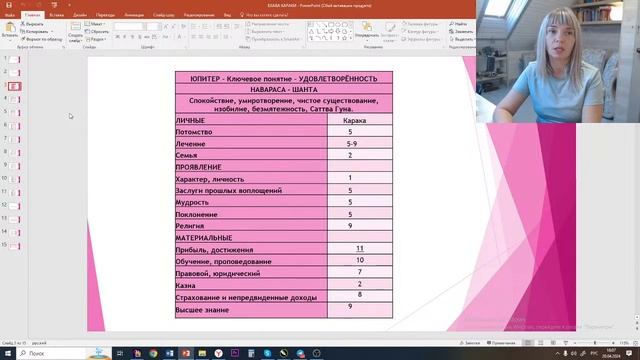This screenshot has width=640, height=360.
Task: Switch to Reading view icon
Action: 553,343
